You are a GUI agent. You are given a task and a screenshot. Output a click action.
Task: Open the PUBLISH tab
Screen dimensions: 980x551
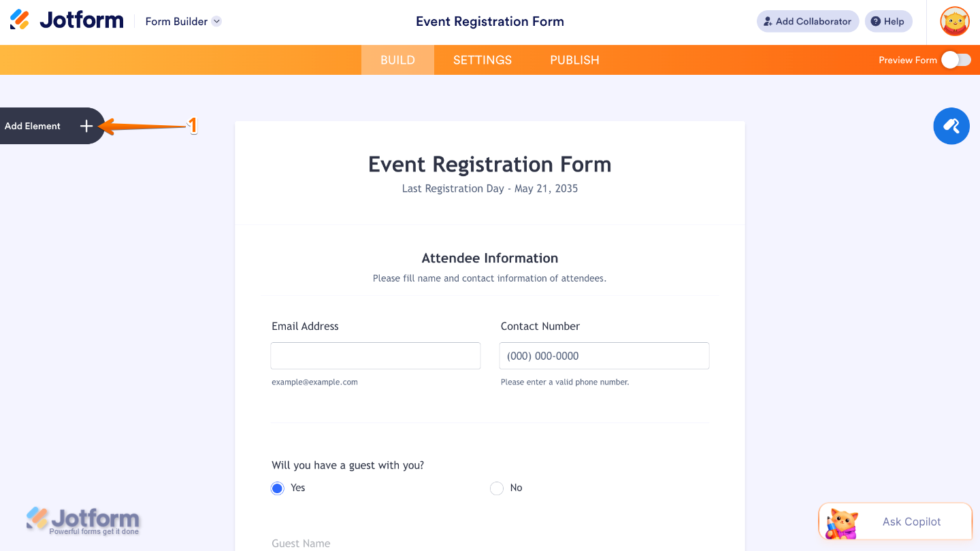tap(574, 60)
